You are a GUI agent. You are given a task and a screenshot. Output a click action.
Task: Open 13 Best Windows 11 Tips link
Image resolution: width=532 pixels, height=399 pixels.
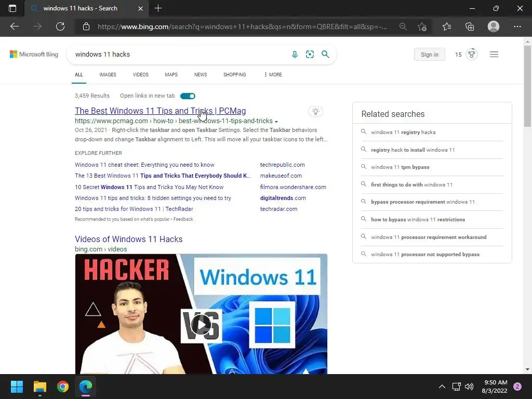(x=163, y=176)
